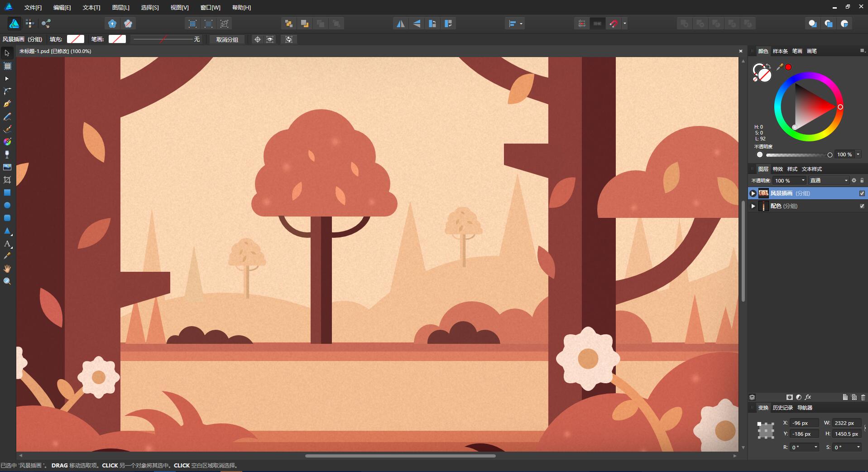Viewport: 868px width, 472px height.
Task: Open the 图层 menu
Action: click(x=120, y=7)
